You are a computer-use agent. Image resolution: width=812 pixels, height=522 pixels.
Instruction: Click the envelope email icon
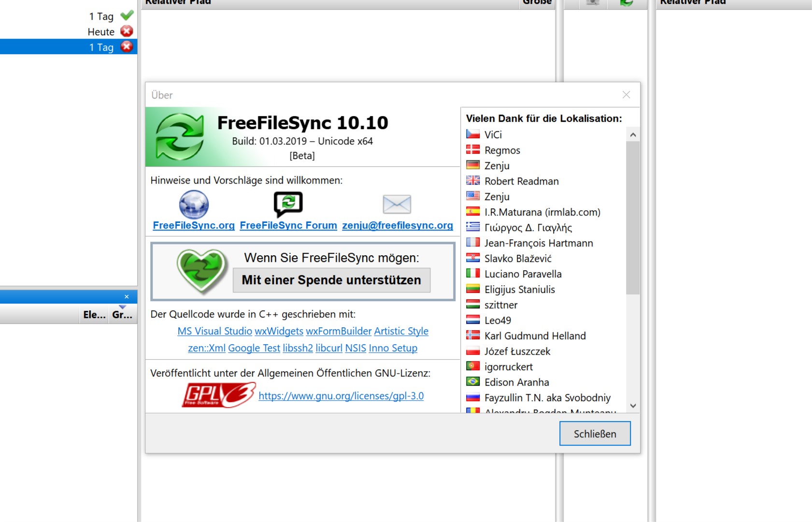397,204
